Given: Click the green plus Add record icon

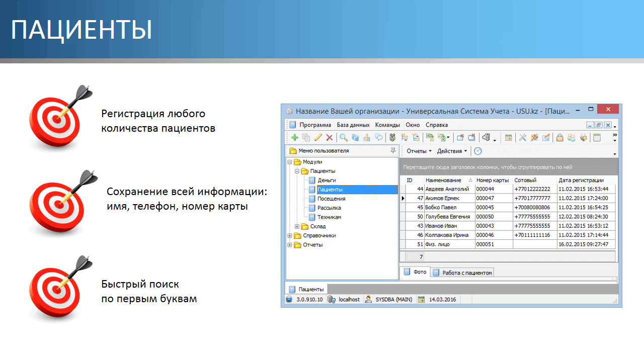Looking at the screenshot, I should pos(295,138).
